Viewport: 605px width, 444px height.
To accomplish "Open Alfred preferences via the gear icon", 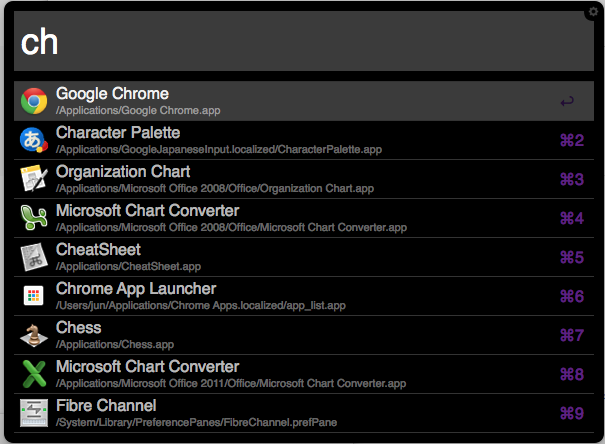I will coord(593,11).
